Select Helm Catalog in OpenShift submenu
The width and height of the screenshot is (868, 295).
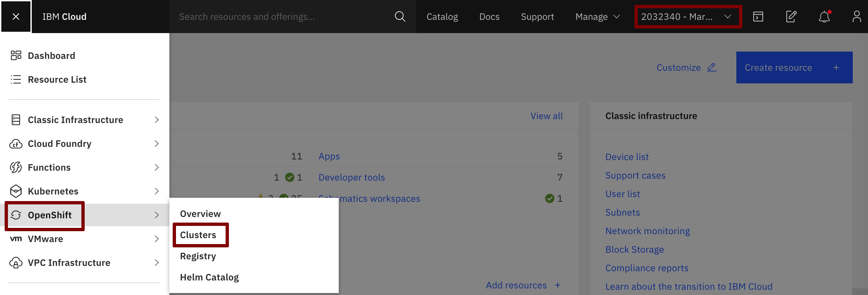point(209,277)
